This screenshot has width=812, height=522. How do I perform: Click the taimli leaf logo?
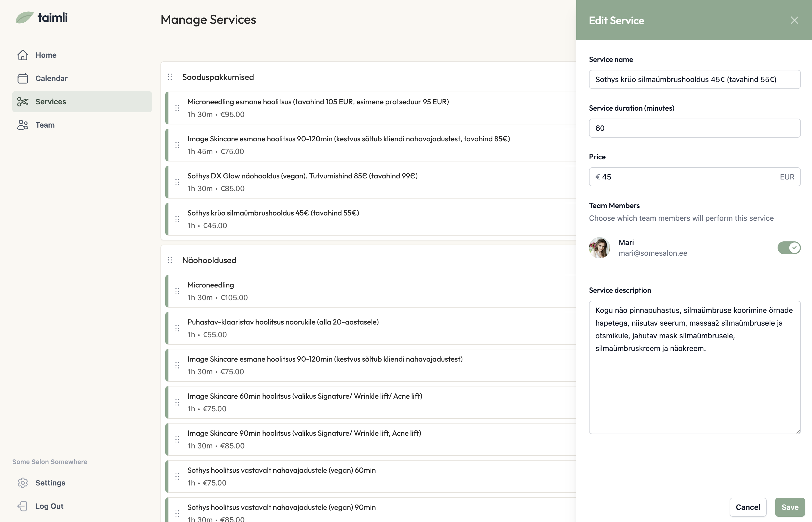tap(24, 18)
